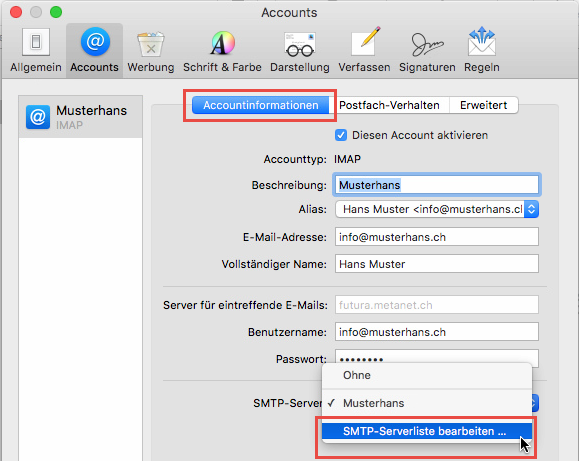Image resolution: width=579 pixels, height=461 pixels.
Task: Open the Regeln rules pane
Action: point(482,50)
